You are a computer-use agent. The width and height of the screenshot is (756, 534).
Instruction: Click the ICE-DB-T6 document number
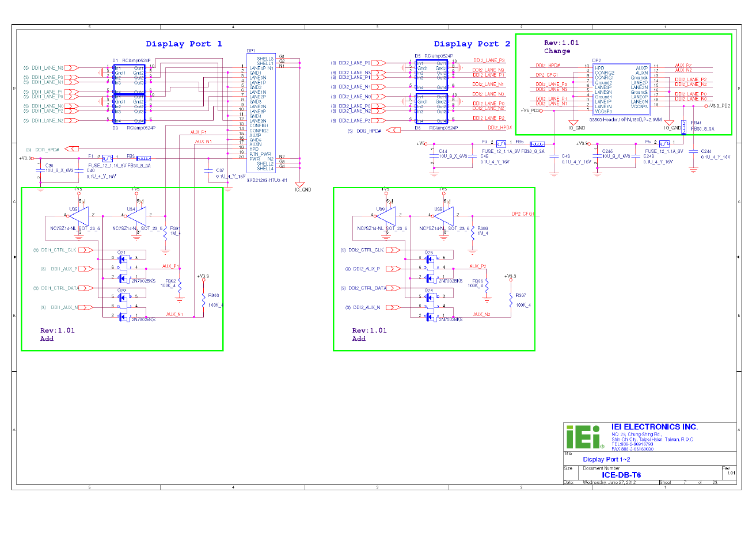coord(621,475)
